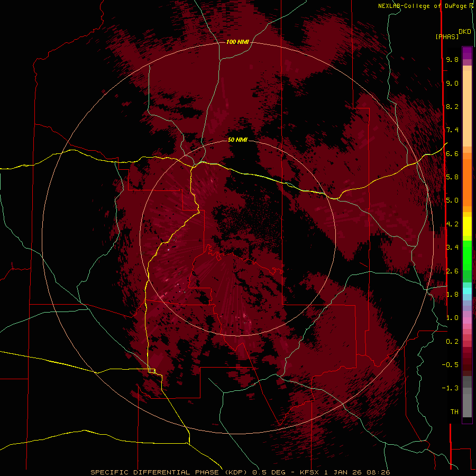This screenshot has height=476, width=476.
Task: Select the 1.8 value on color scale
Action: pyautogui.click(x=452, y=295)
